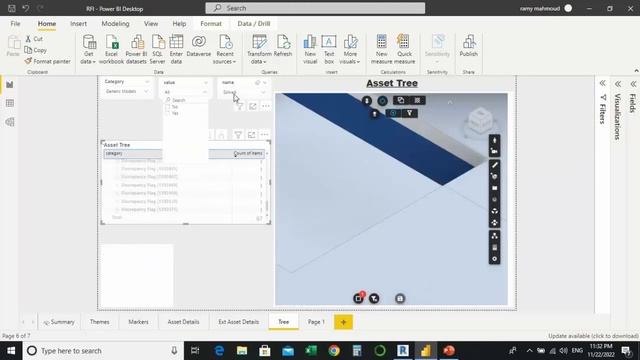
Task: Click Focus mode icon above Asset Tree
Action: coord(251,135)
